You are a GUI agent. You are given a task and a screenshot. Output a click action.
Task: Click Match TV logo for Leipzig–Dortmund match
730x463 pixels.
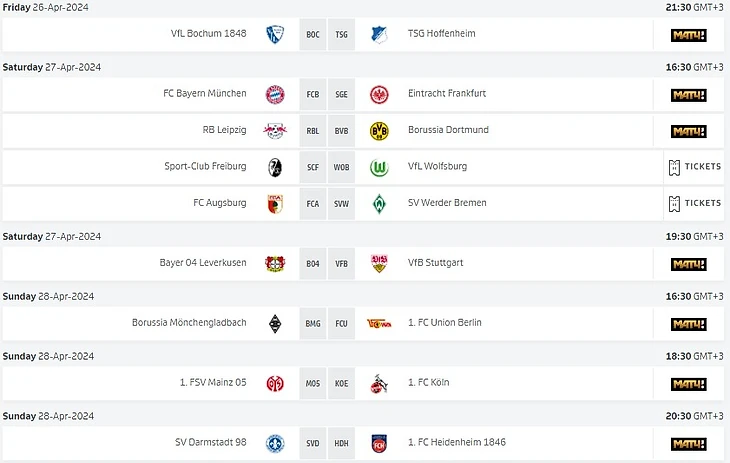[688, 130]
